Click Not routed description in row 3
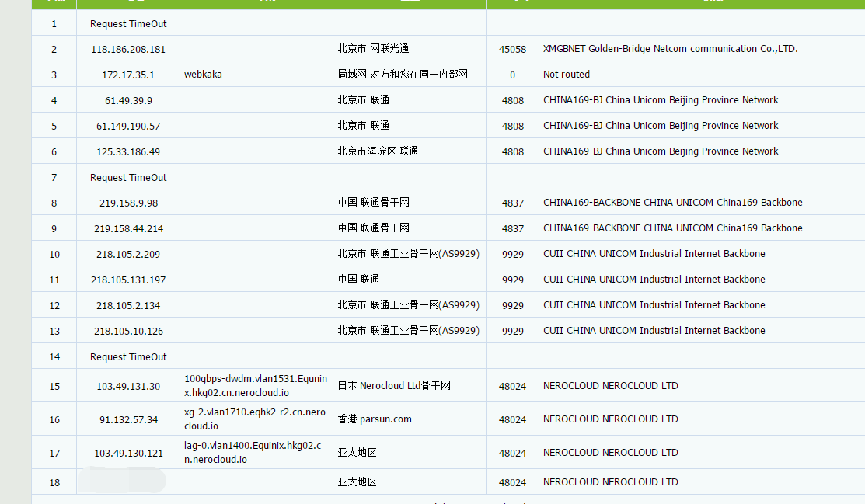 tap(566, 75)
